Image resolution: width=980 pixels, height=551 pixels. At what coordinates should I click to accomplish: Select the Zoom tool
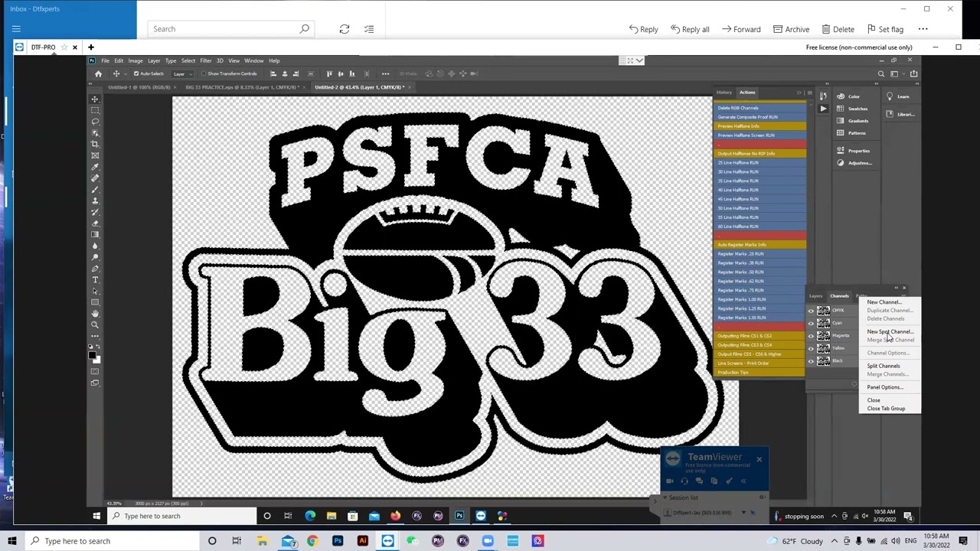(95, 324)
